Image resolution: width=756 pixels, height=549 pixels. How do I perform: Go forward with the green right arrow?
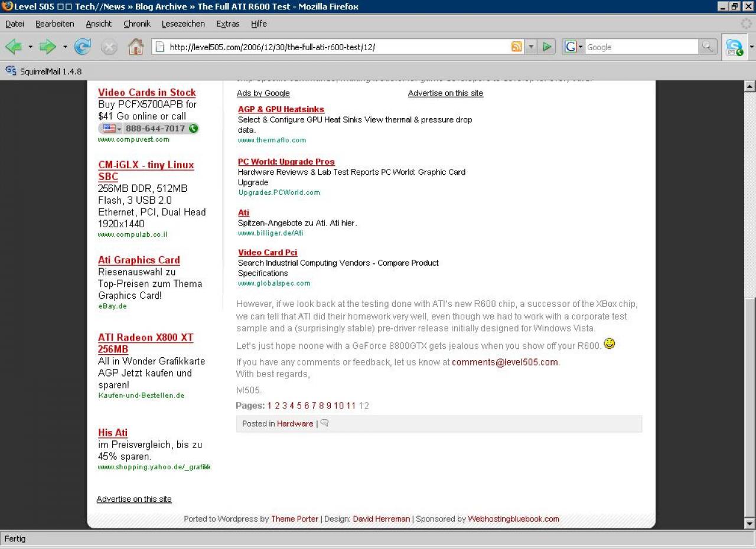48,47
